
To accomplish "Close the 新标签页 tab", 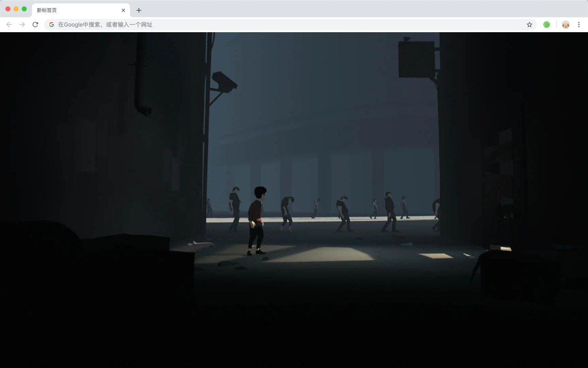I will [123, 10].
